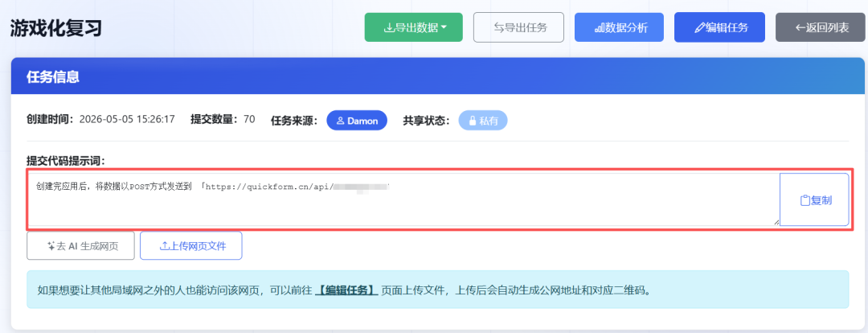
Task: Click the 游戏化复习 page title
Action: pyautogui.click(x=56, y=27)
